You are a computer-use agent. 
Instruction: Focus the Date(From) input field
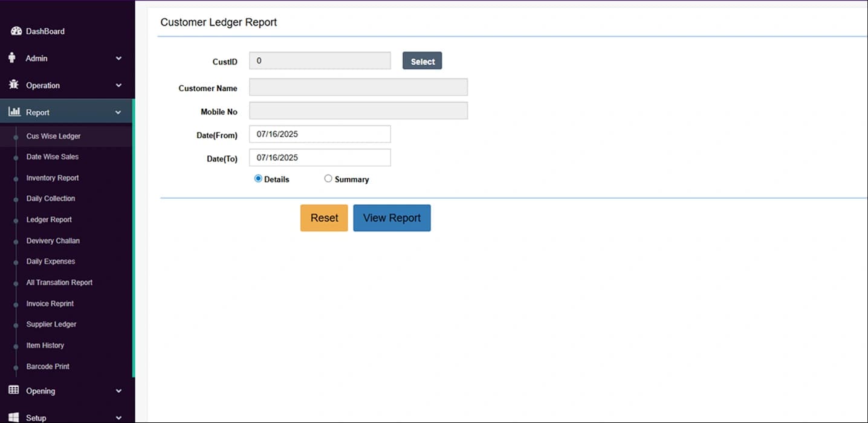(x=320, y=134)
